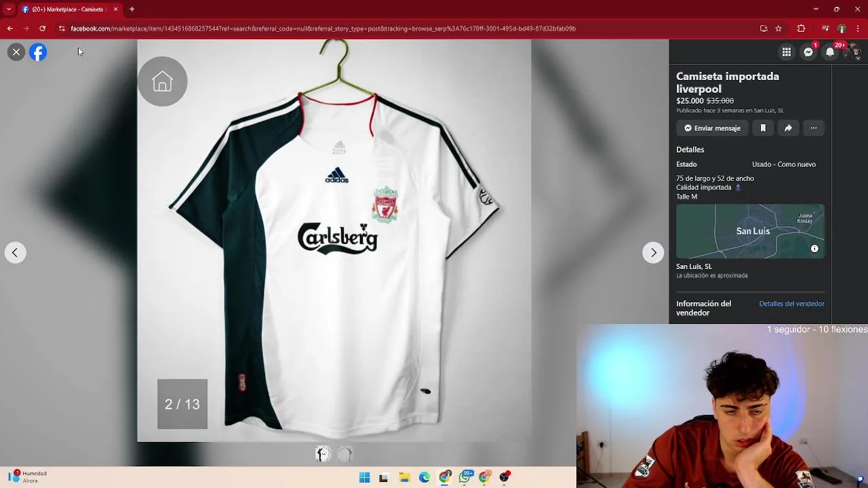Open File Explorer from taskbar
The width and height of the screenshot is (868, 488).
click(x=404, y=477)
